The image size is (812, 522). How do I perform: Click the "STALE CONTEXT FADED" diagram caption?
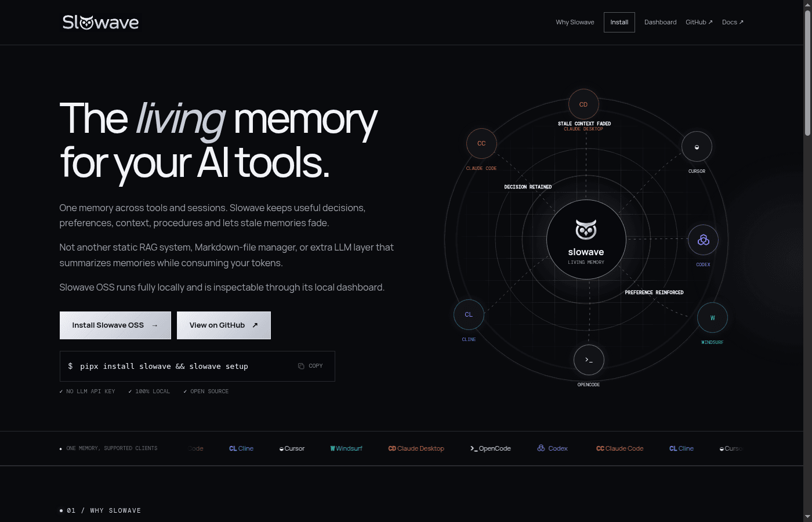coord(584,124)
